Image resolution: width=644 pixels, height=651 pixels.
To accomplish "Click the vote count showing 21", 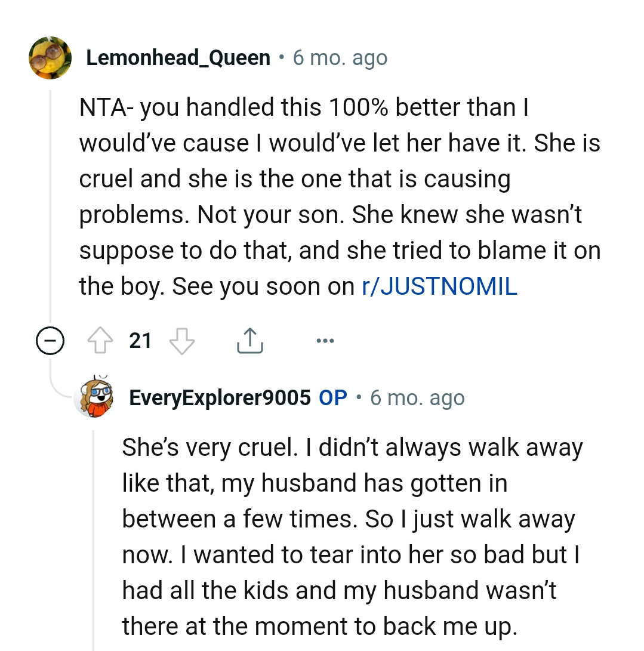I will (140, 341).
